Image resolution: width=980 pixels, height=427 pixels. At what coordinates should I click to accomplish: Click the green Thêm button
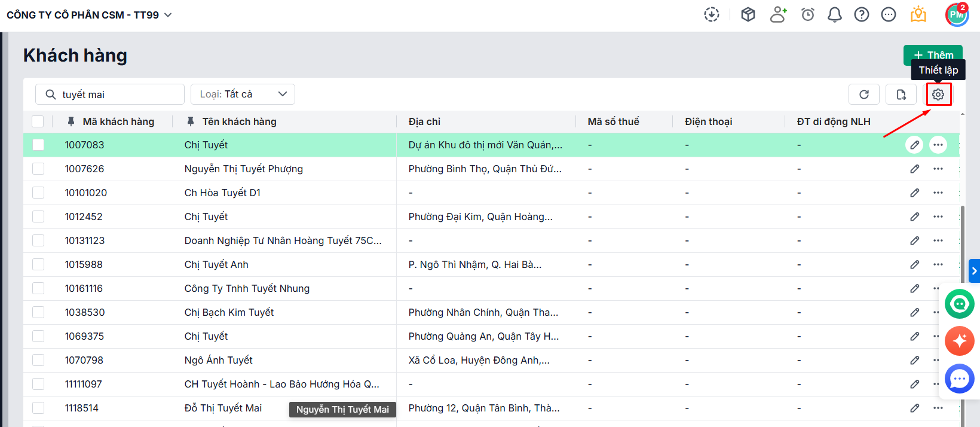[932, 54]
